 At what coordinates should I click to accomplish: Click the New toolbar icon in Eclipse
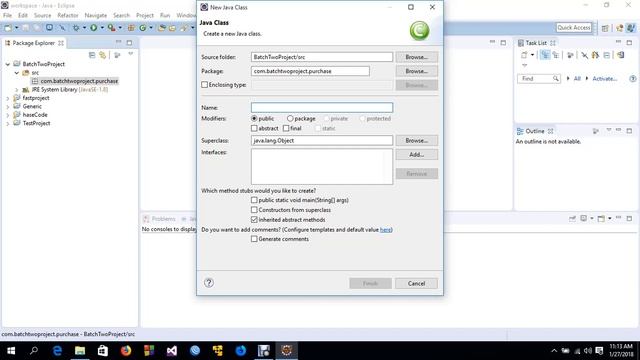pyautogui.click(x=8, y=28)
